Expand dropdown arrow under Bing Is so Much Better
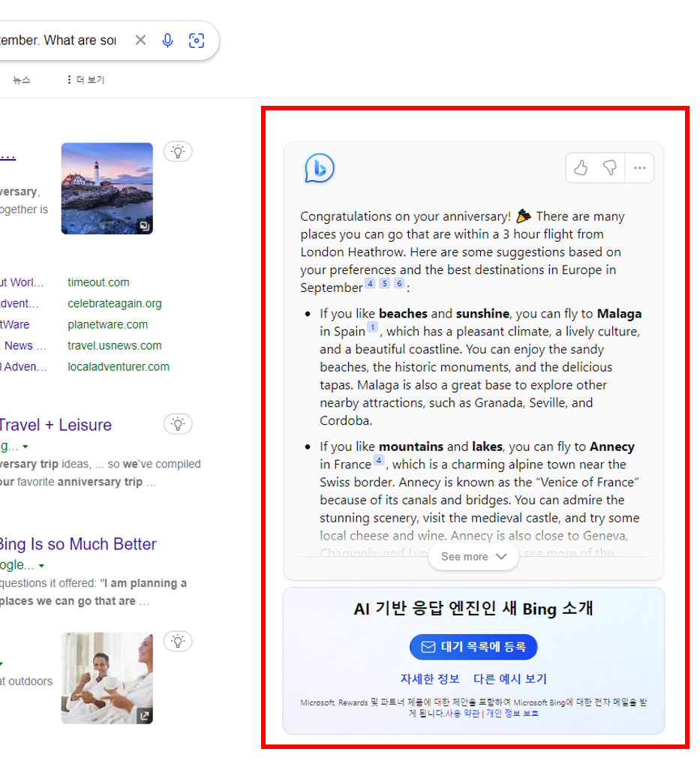700x761 pixels. click(41, 566)
